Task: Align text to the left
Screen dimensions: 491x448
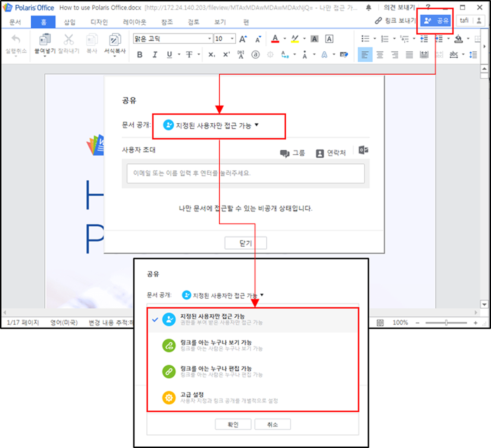Action: 365,55
